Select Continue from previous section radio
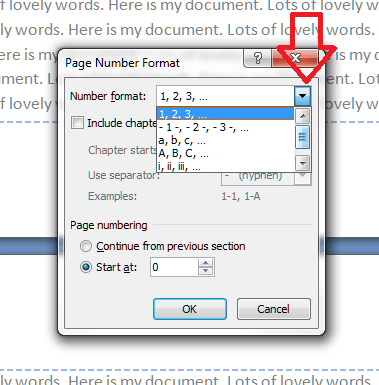The height and width of the screenshot is (385, 379). 86,246
